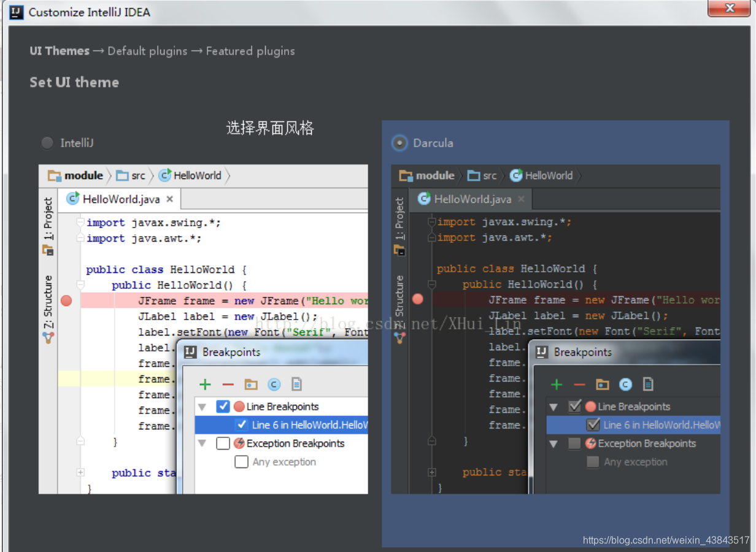Toggle Exception Breakpoints checkbox in IntelliJ preview
This screenshot has width=756, height=552.
point(223,443)
